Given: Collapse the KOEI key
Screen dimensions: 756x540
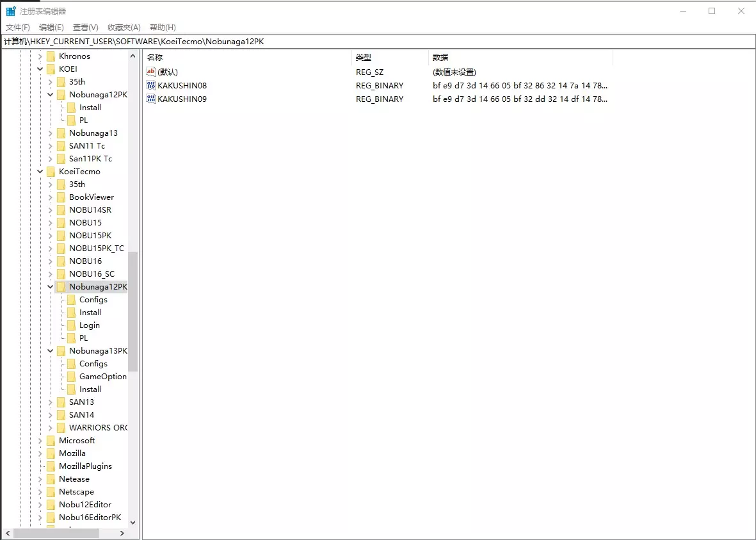Looking at the screenshot, I should click(x=40, y=69).
